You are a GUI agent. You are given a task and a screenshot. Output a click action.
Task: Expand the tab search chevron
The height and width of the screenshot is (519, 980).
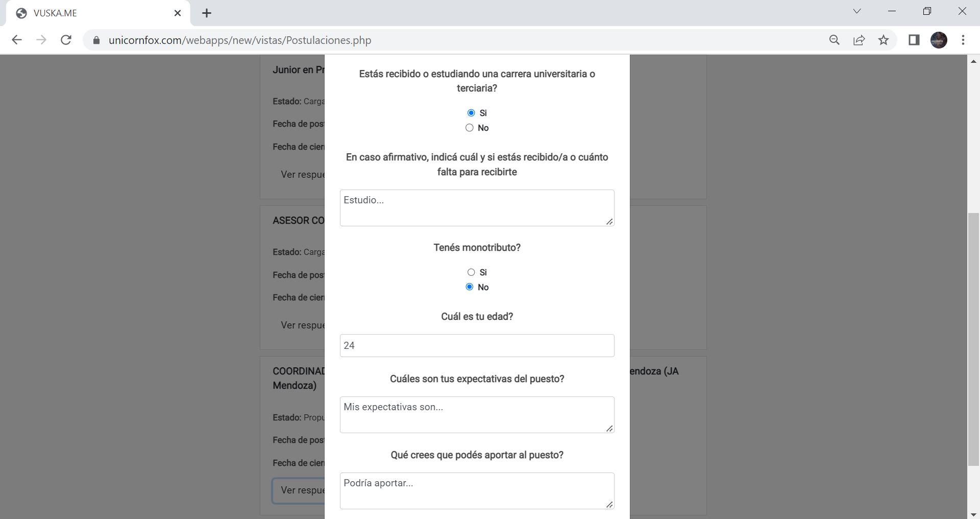(857, 11)
